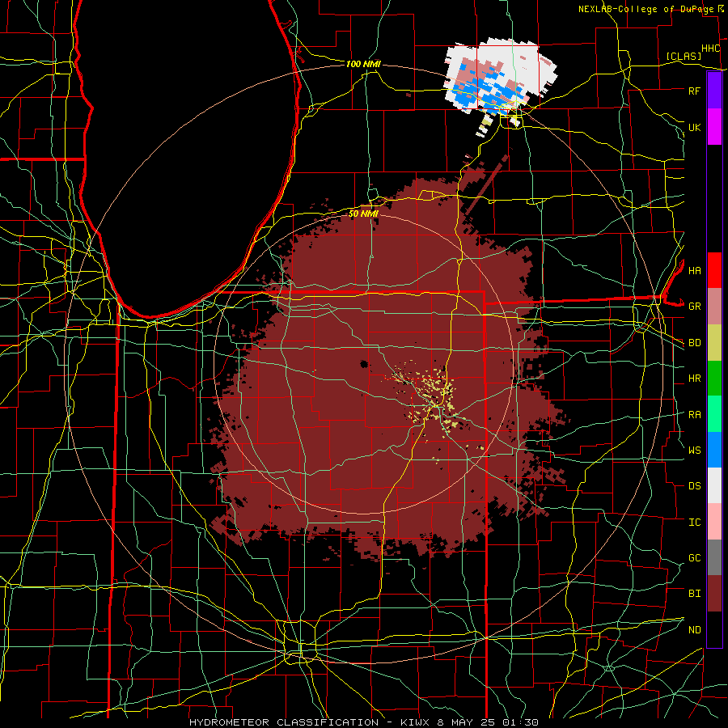728x728 pixels.
Task: Select the DS white legend swatch
Action: 714,485
